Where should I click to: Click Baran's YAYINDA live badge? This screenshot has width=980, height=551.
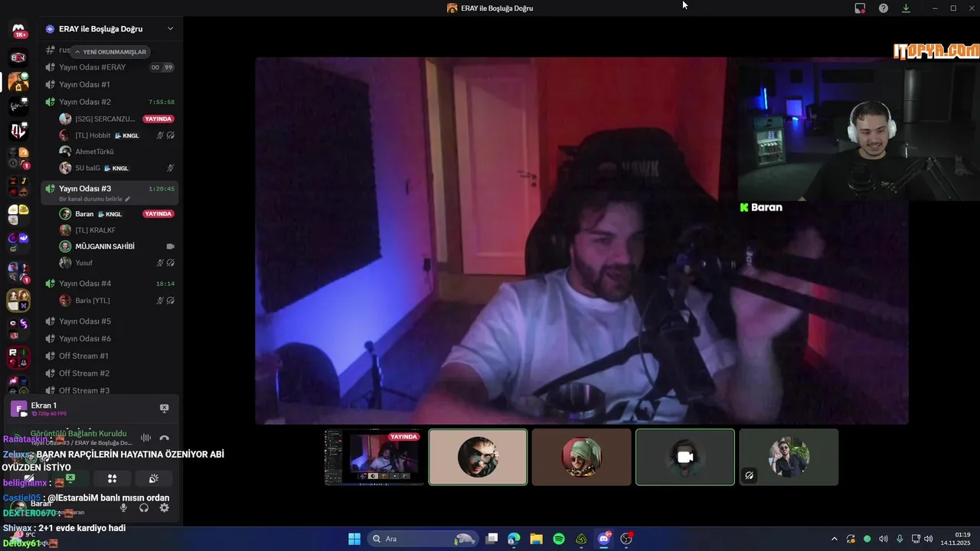click(x=158, y=214)
